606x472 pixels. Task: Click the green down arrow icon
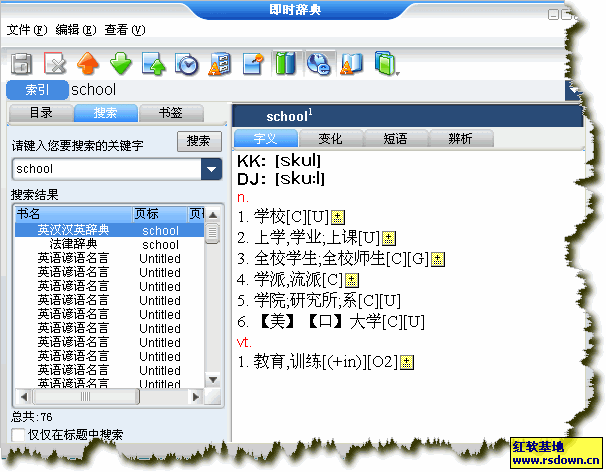click(121, 65)
